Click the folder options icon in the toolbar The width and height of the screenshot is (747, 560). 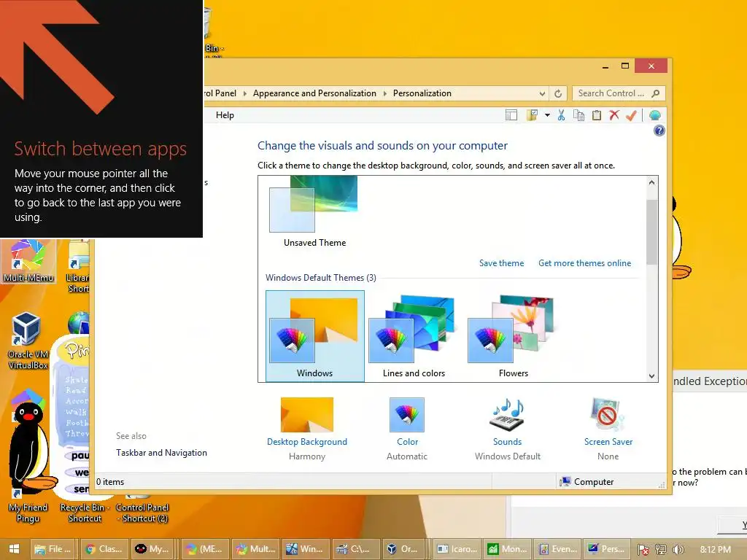click(x=532, y=115)
